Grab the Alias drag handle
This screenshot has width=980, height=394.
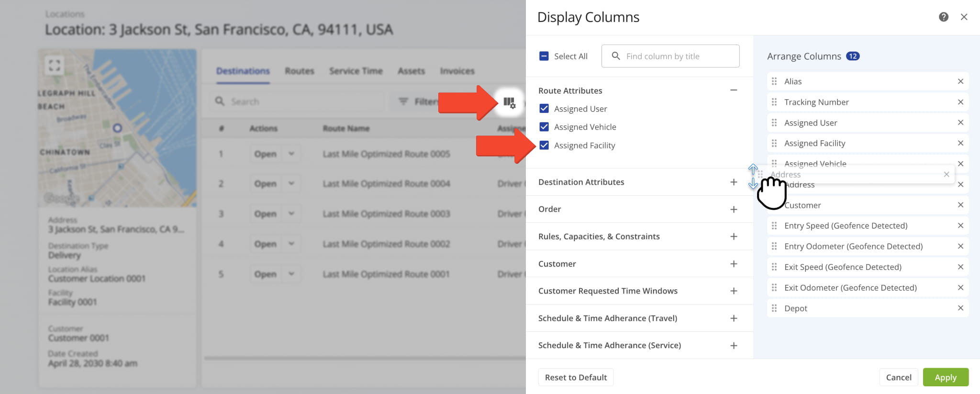tap(774, 81)
